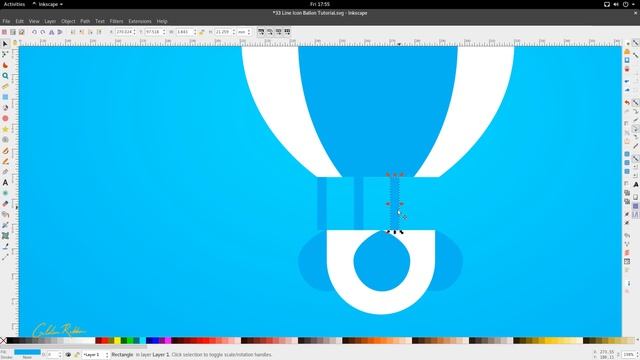Select the Tweak objects tool

pos(5,65)
